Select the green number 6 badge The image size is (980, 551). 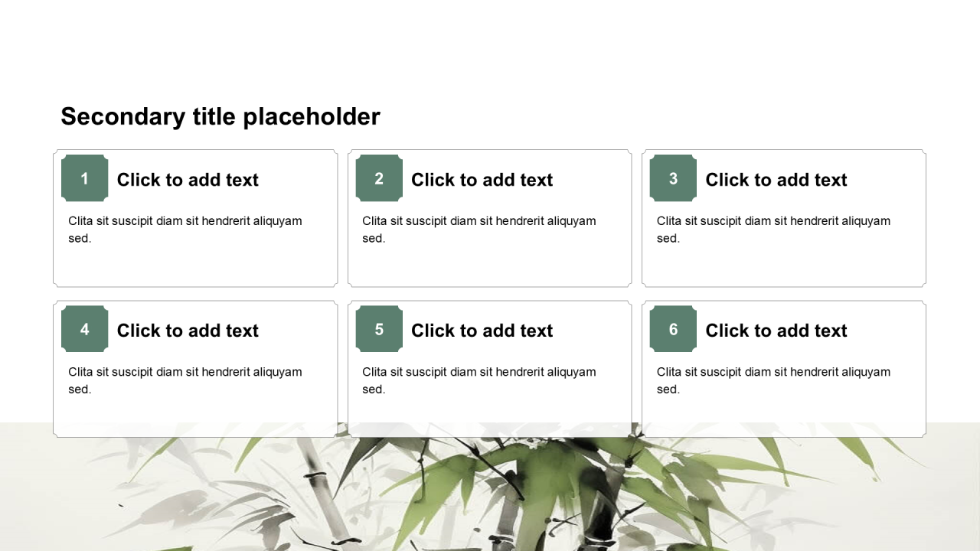pos(673,329)
